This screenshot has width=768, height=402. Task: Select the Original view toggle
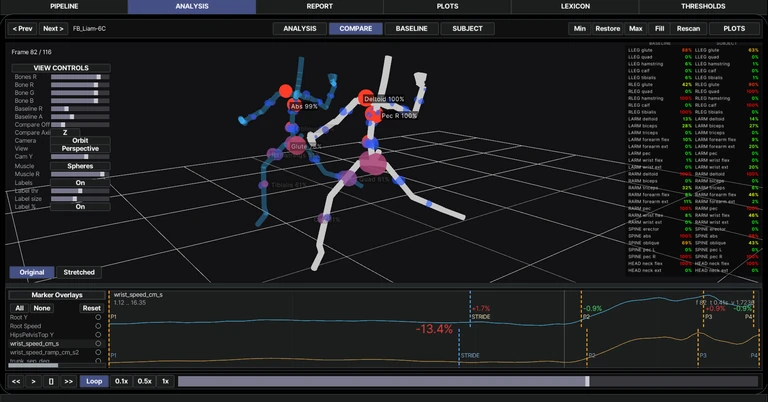pyautogui.click(x=32, y=272)
